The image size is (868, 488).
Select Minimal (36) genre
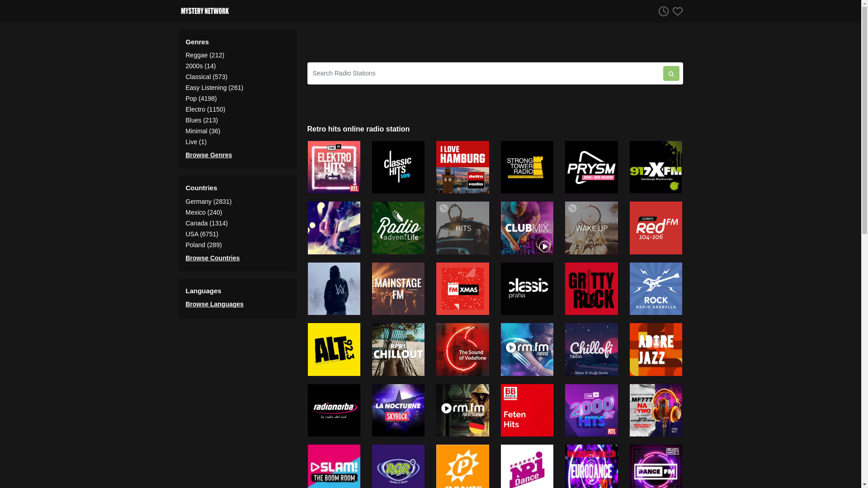203,131
